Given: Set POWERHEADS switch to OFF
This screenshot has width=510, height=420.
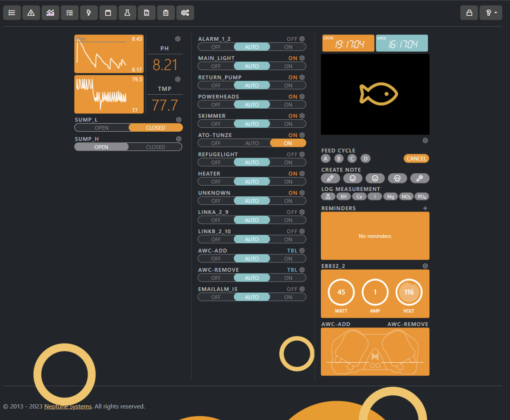Looking at the screenshot, I should (216, 104).
